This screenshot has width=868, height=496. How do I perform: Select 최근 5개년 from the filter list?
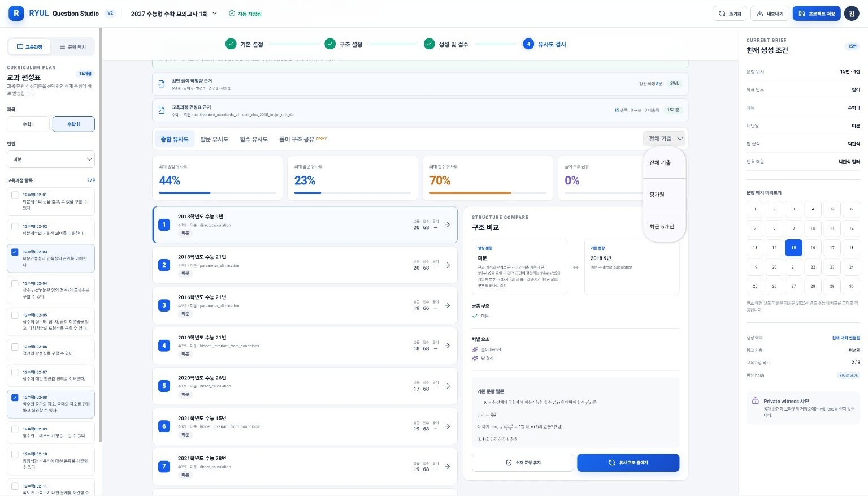[662, 226]
